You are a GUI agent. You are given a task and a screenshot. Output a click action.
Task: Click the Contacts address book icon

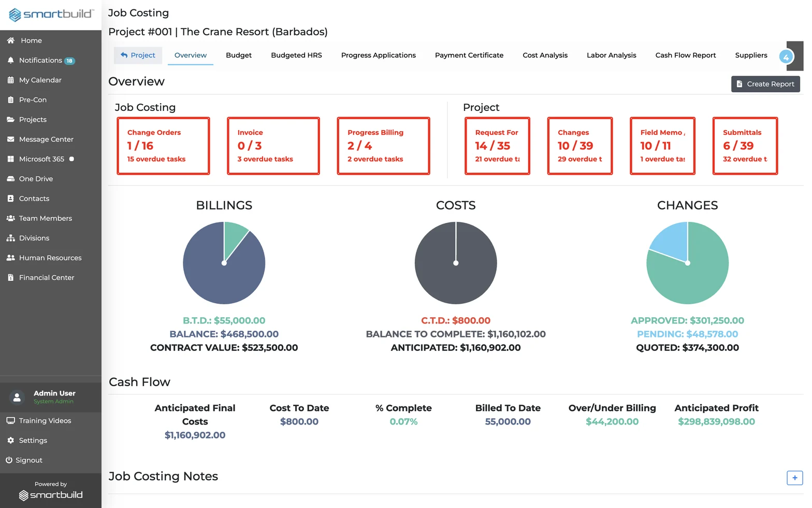[x=10, y=199]
